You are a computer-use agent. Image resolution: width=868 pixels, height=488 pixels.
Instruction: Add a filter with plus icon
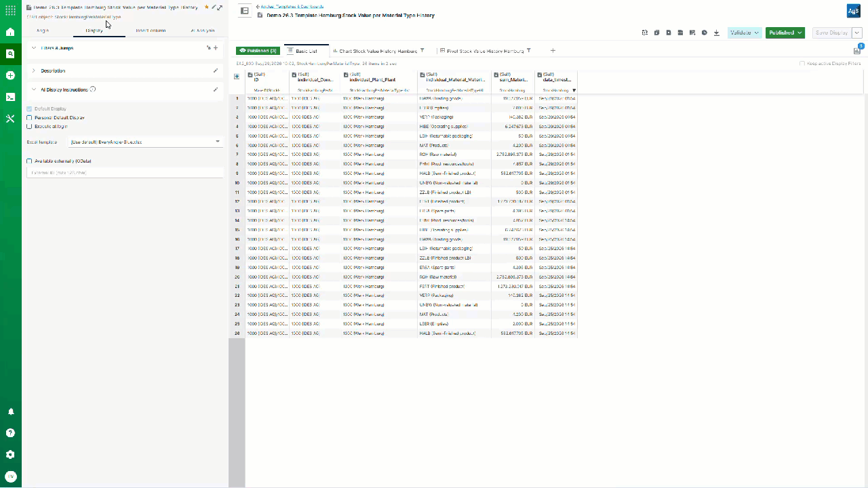[216, 48]
